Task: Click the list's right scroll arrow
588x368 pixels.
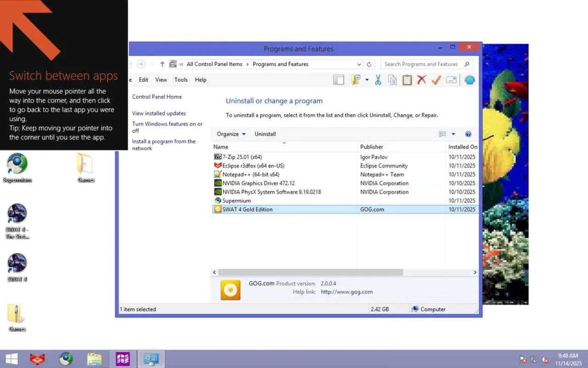Action: coord(475,273)
